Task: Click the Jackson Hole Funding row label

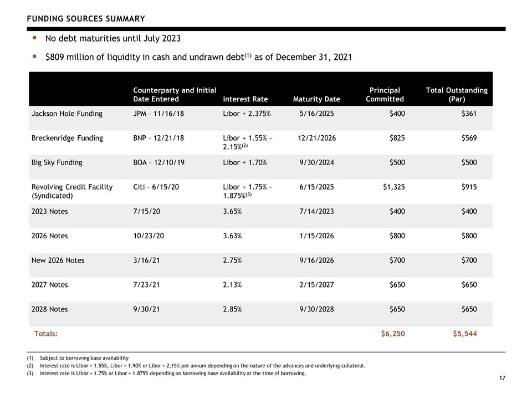Action: tap(67, 114)
